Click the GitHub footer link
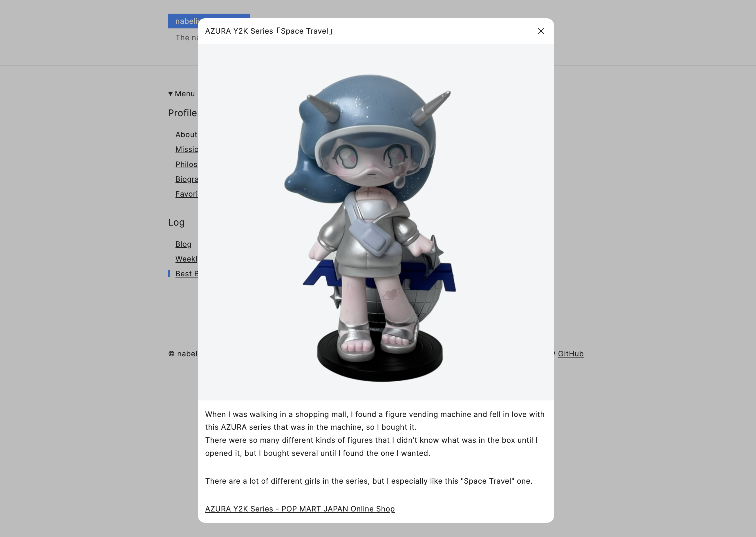 coord(571,353)
